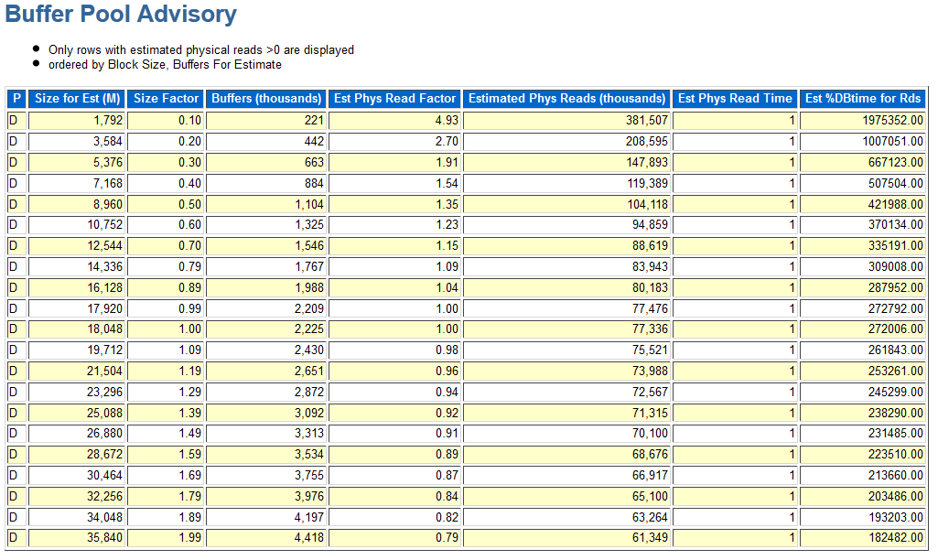The height and width of the screenshot is (560, 938).
Task: Select the size cell 1,792
Action: [x=77, y=120]
